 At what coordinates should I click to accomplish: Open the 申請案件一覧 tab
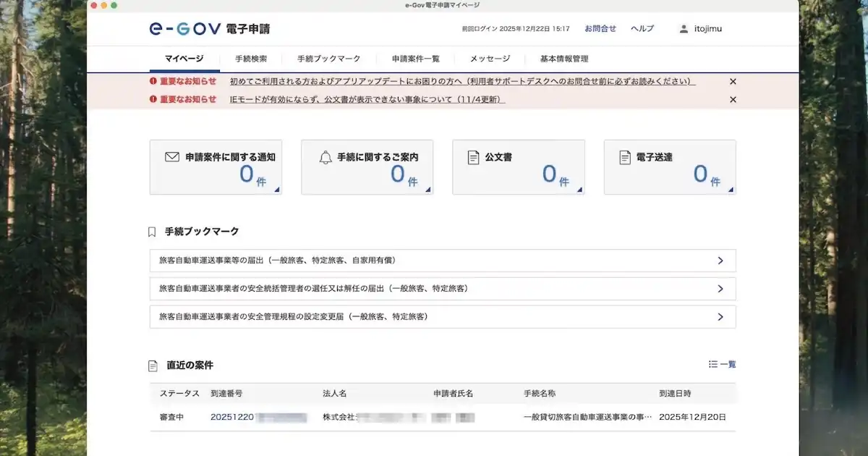point(415,59)
